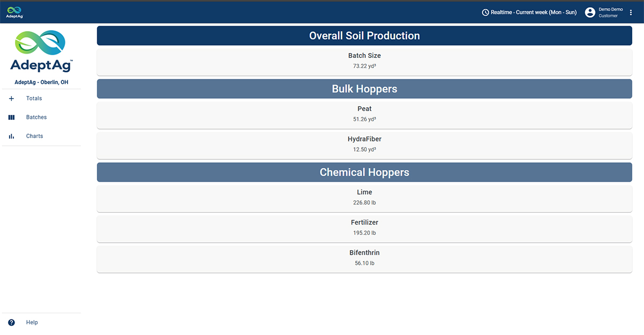Click the plus icon next to Totals
Screen dimensions: 644x335
coord(12,99)
